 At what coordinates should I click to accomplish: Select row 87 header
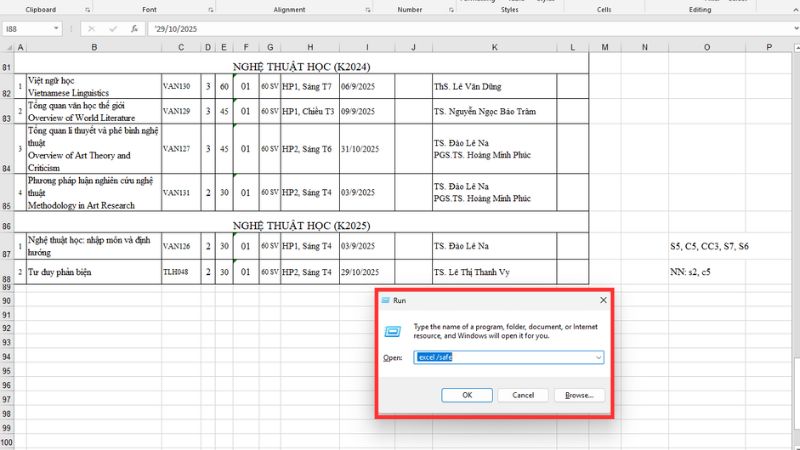pos(7,246)
